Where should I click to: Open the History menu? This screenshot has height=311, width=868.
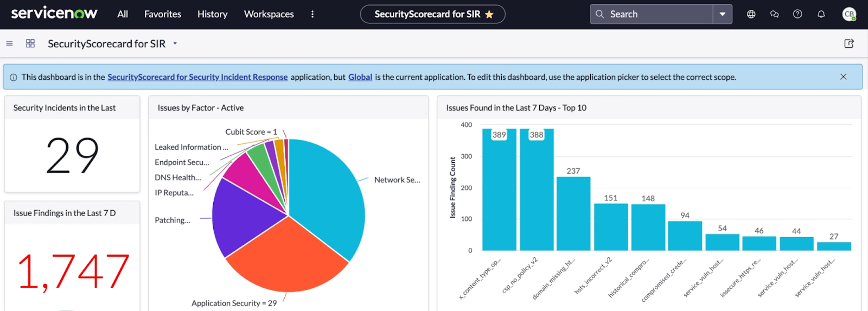[x=212, y=14]
